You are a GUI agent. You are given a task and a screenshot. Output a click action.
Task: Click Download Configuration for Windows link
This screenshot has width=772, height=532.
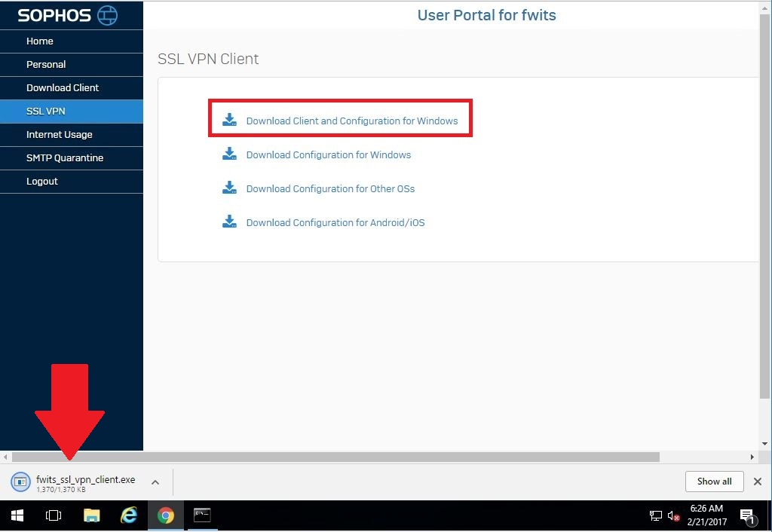point(329,155)
